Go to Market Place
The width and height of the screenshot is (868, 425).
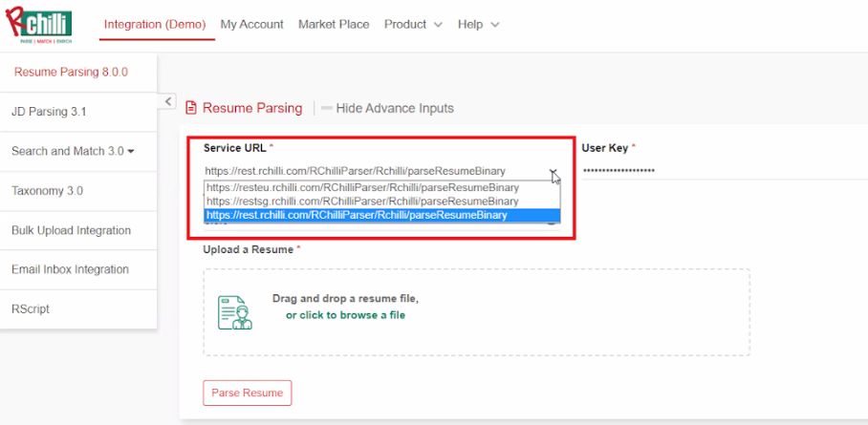point(334,24)
